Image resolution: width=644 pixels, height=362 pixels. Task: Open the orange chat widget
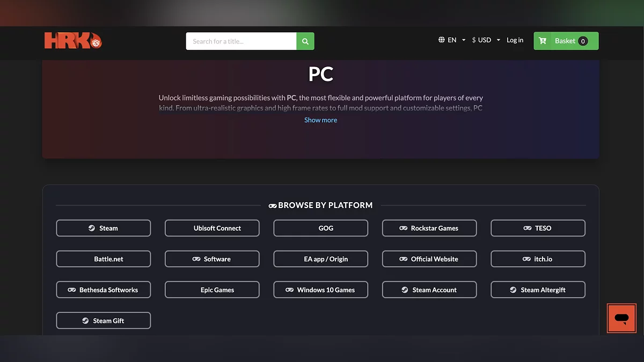(x=621, y=318)
